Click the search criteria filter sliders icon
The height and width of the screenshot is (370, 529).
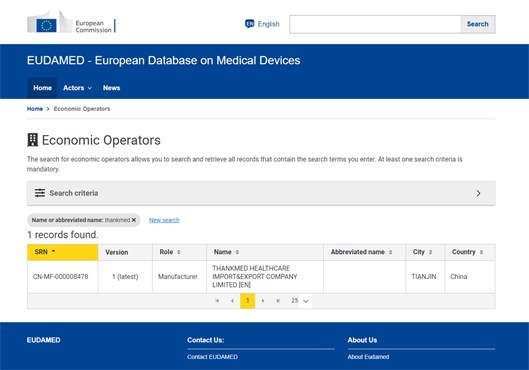[x=40, y=193]
